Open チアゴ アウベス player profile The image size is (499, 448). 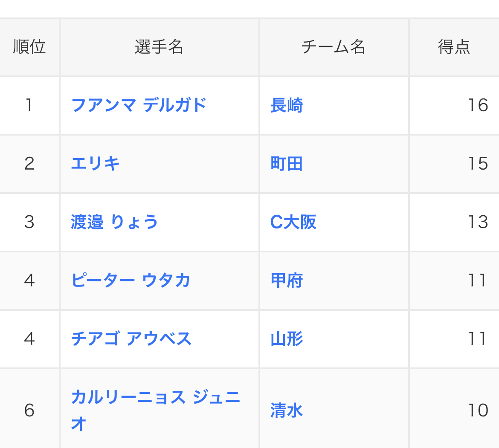click(x=131, y=339)
